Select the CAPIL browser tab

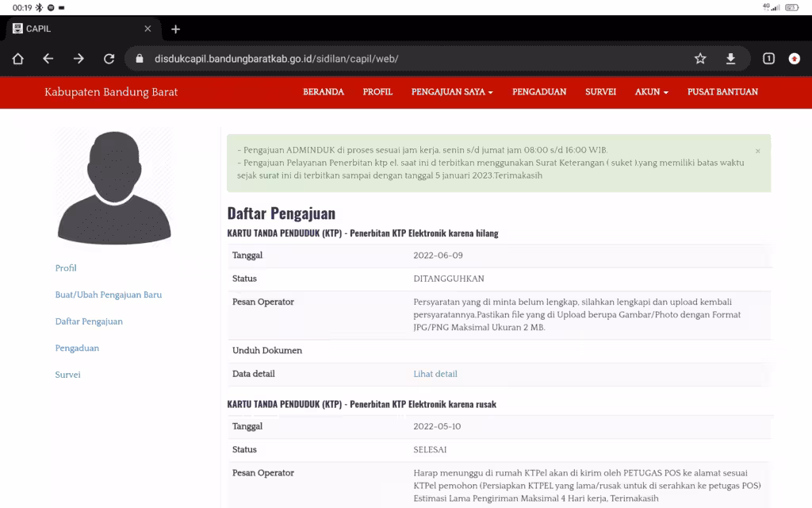tap(82, 29)
